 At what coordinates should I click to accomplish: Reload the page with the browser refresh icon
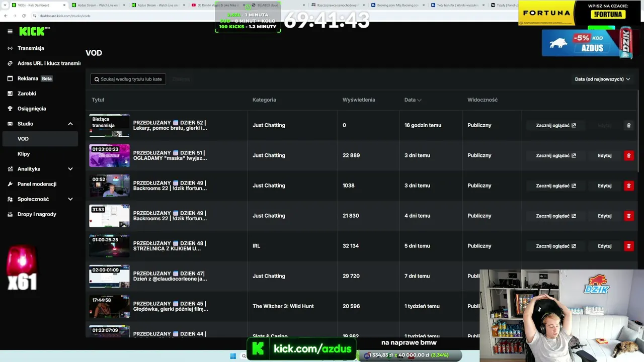pos(24,16)
